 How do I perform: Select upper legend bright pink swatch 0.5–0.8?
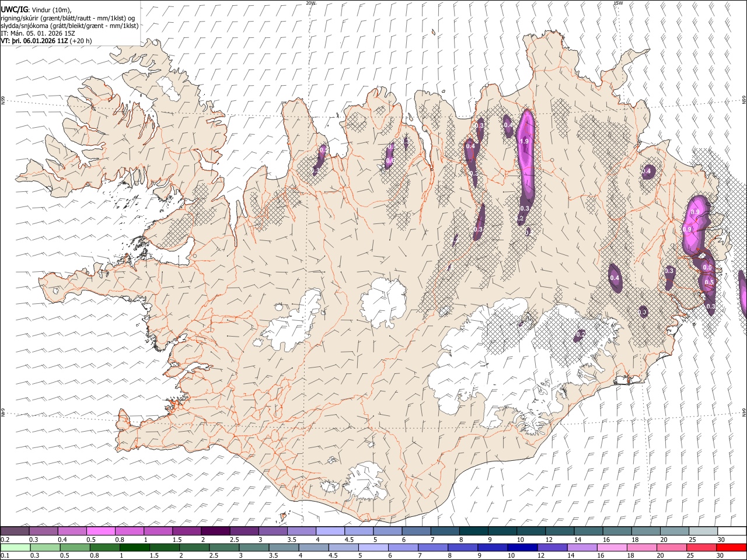coord(101,531)
